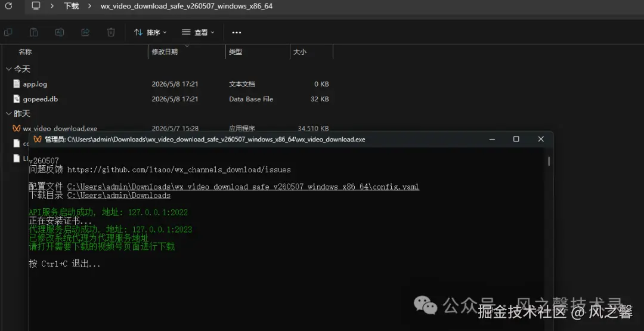This screenshot has width=644, height=331.
Task: Click the 已修改系统代理为代理服务地址 line
Action: click(x=89, y=238)
